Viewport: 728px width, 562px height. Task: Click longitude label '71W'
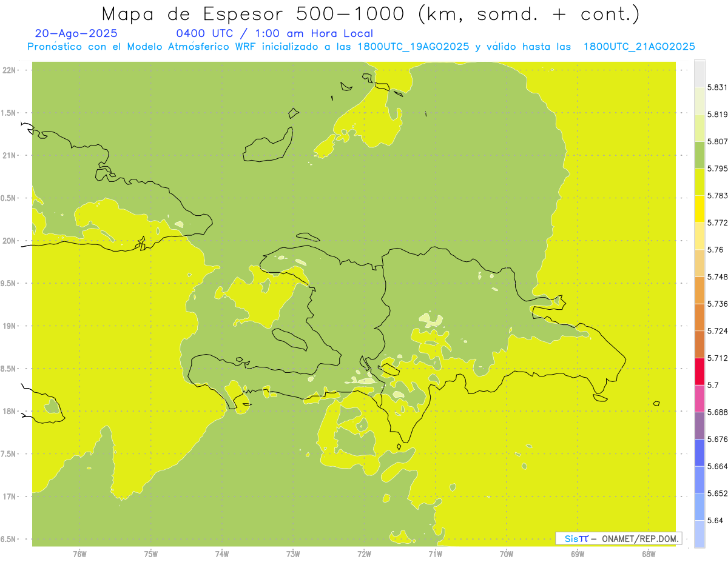(435, 554)
